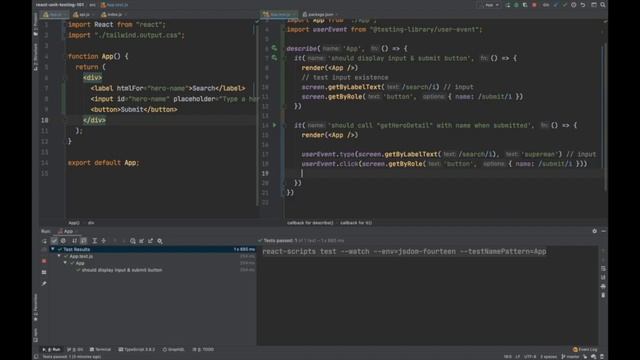
Task: Click the App() breadcrumb under left editor
Action: coord(74,223)
